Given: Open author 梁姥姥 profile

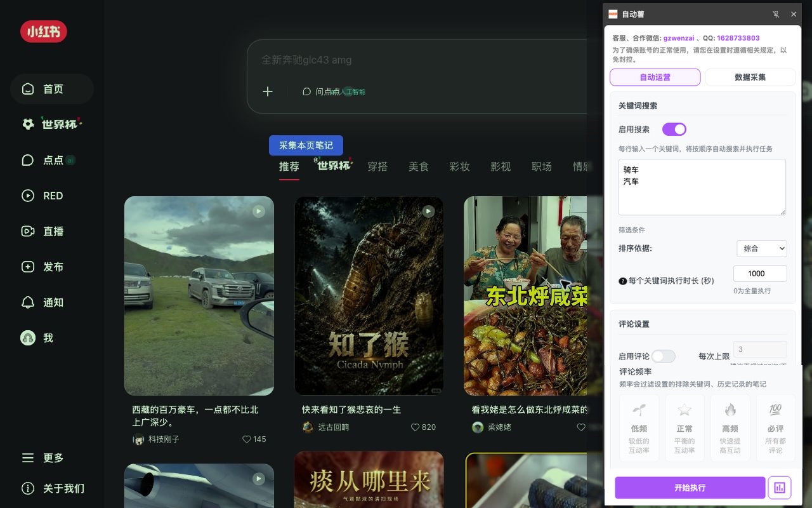Looking at the screenshot, I should pyautogui.click(x=492, y=427).
